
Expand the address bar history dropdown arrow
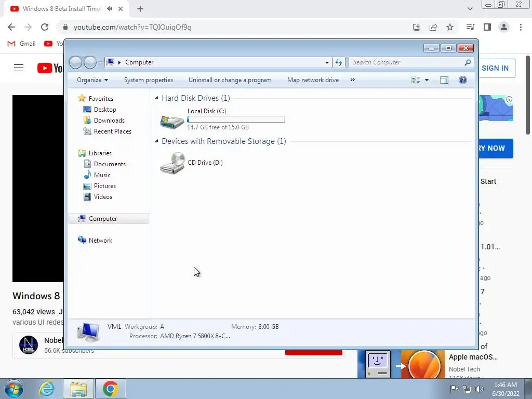click(327, 62)
